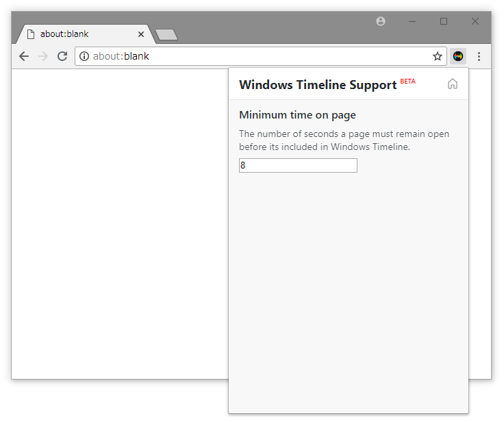Screen dimensions: 504x422
Task: Click the browser back arrow
Action: click(24, 56)
